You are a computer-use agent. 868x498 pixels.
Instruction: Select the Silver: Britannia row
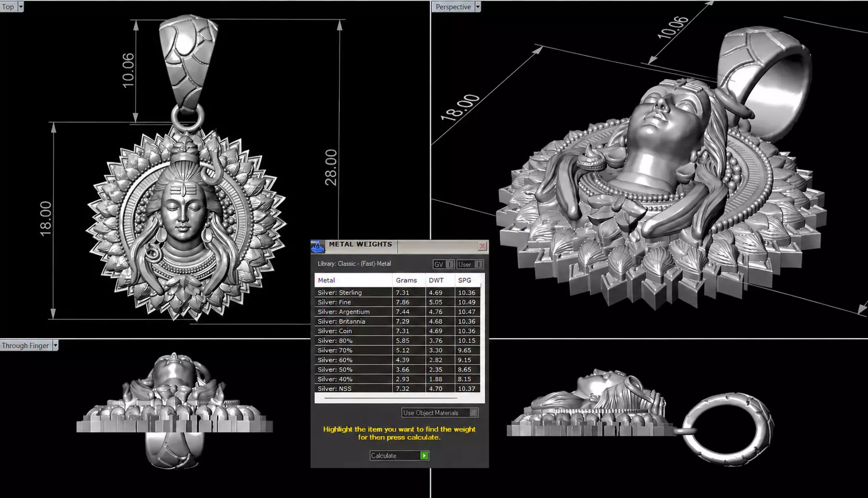coord(398,321)
